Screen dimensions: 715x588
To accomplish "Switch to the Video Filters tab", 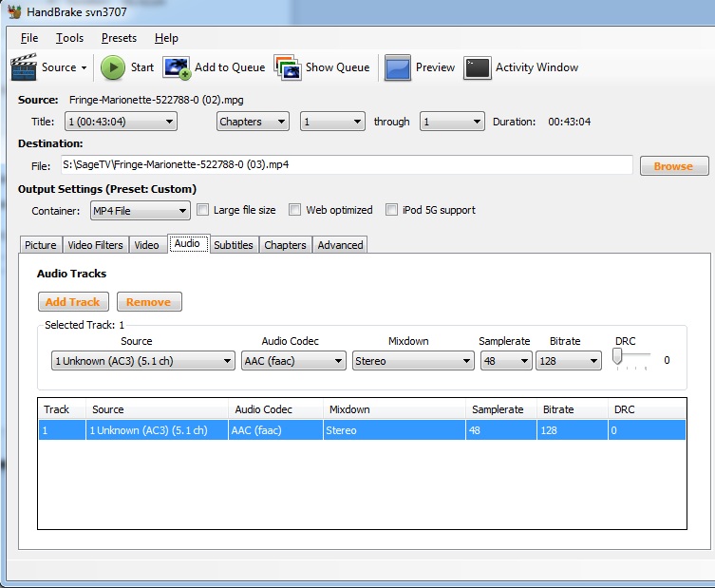I will pos(95,245).
